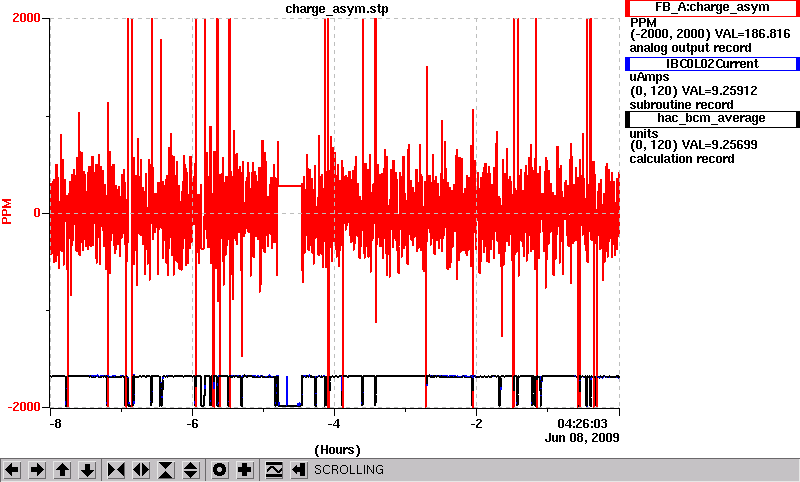Screen dimensions: 800x482
Task: Shift the plot up with the up arrow
Action: tap(63, 470)
